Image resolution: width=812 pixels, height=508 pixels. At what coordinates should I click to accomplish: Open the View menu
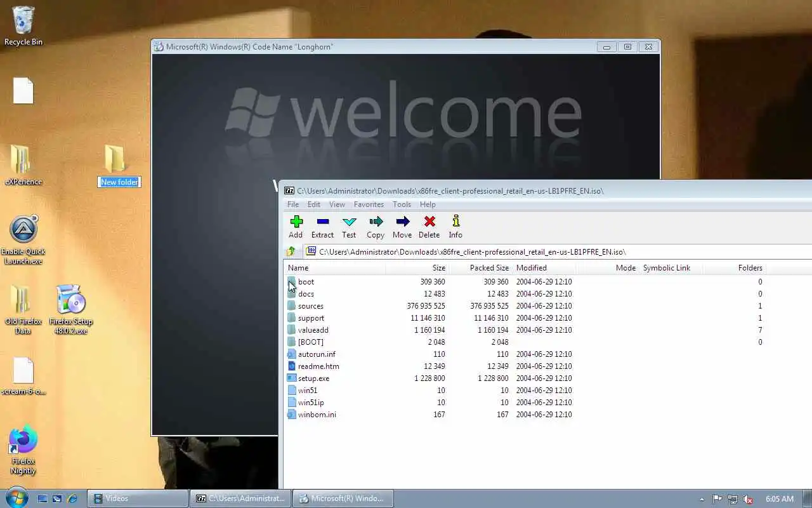tap(337, 204)
